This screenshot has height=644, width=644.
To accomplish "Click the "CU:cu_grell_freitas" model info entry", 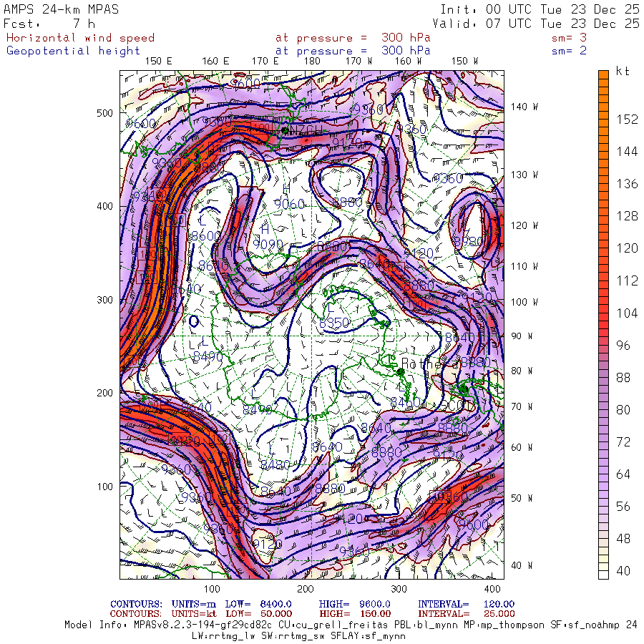I will [x=332, y=625].
